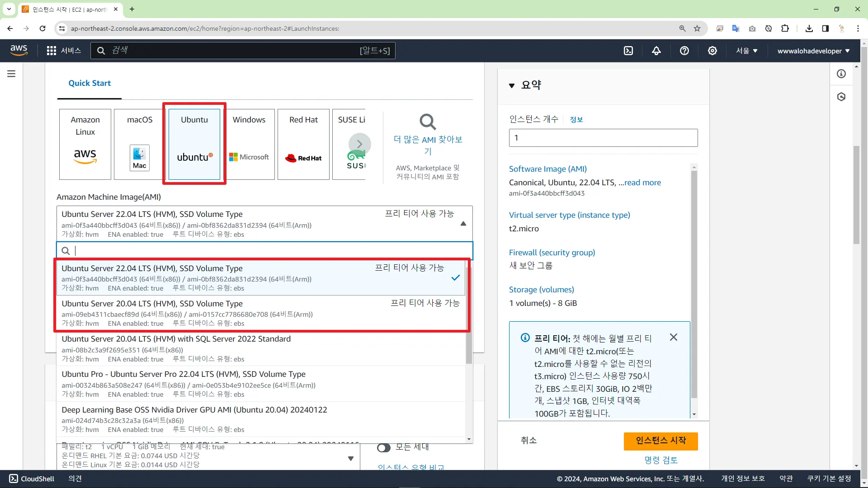Open the help question mark icon
This screenshot has height=488, width=868.
[684, 51]
